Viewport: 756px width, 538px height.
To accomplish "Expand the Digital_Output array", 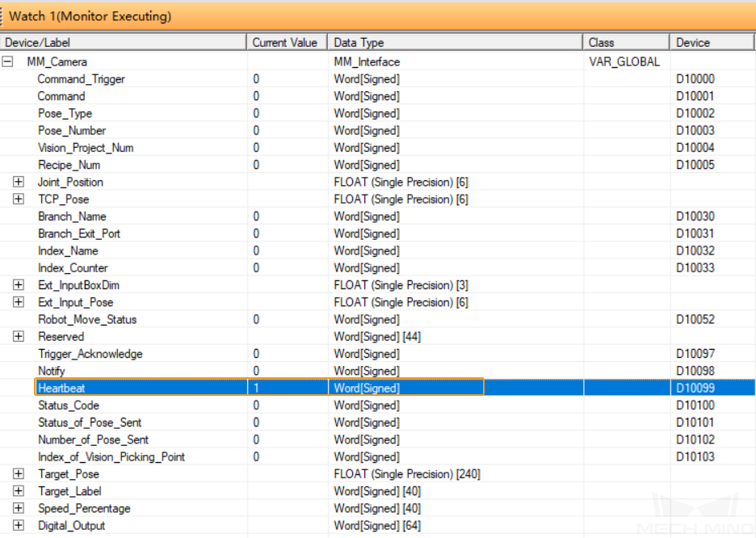I will tap(19, 525).
